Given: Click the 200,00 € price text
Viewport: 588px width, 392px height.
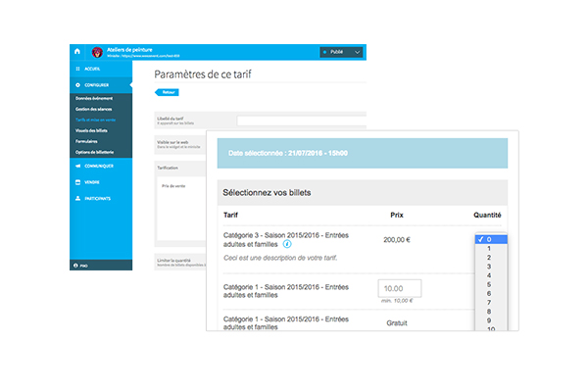Looking at the screenshot, I should point(397,240).
